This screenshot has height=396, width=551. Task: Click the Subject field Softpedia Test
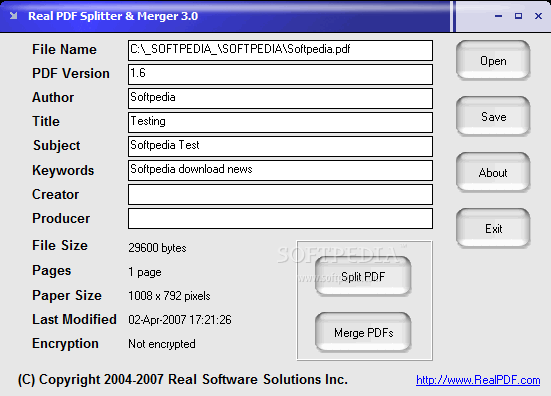pyautogui.click(x=280, y=146)
